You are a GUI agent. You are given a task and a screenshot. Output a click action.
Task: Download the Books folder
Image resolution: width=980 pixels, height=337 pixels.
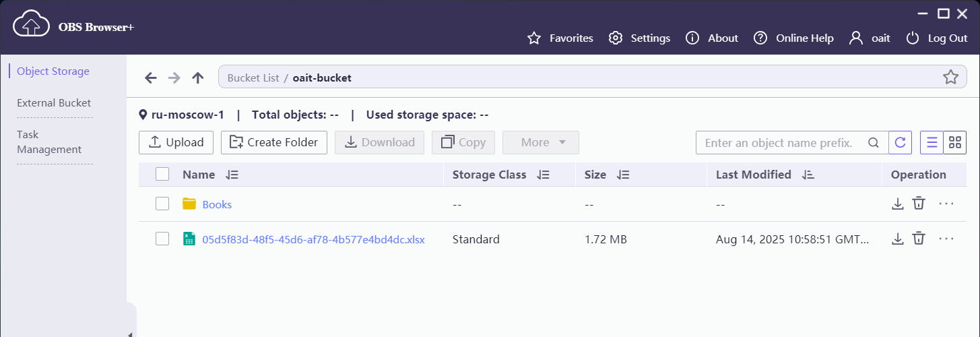point(897,204)
